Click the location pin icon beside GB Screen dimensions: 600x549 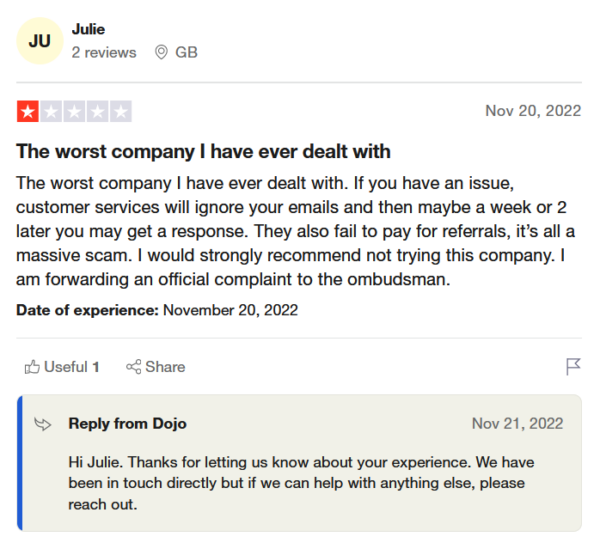tap(161, 52)
